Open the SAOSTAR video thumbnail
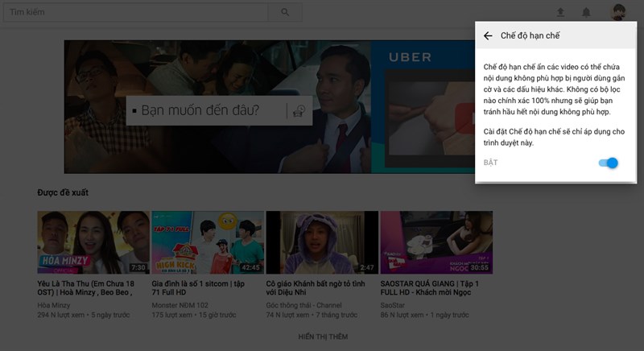Viewport: 644px width, 351px height. pos(436,242)
